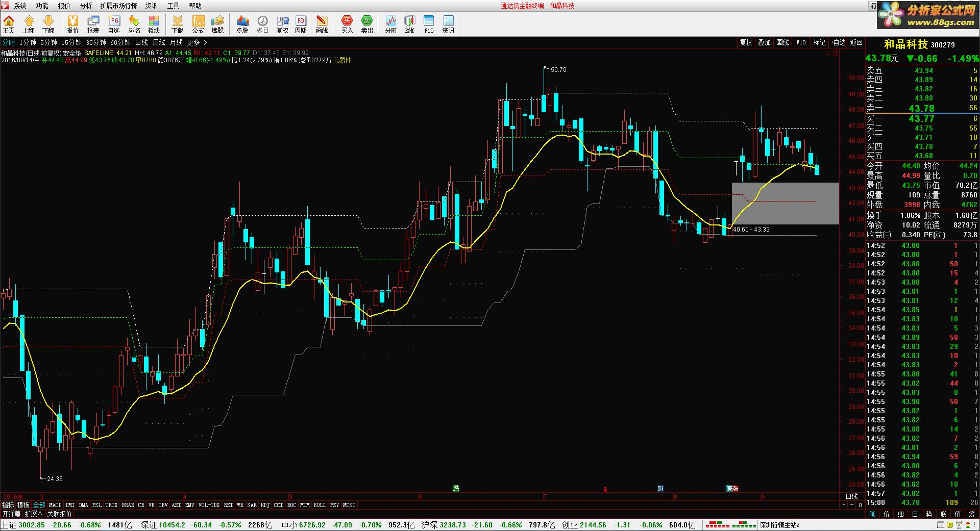Click the 周期 F8 period icon
The height and width of the screenshot is (531, 980).
[301, 24]
